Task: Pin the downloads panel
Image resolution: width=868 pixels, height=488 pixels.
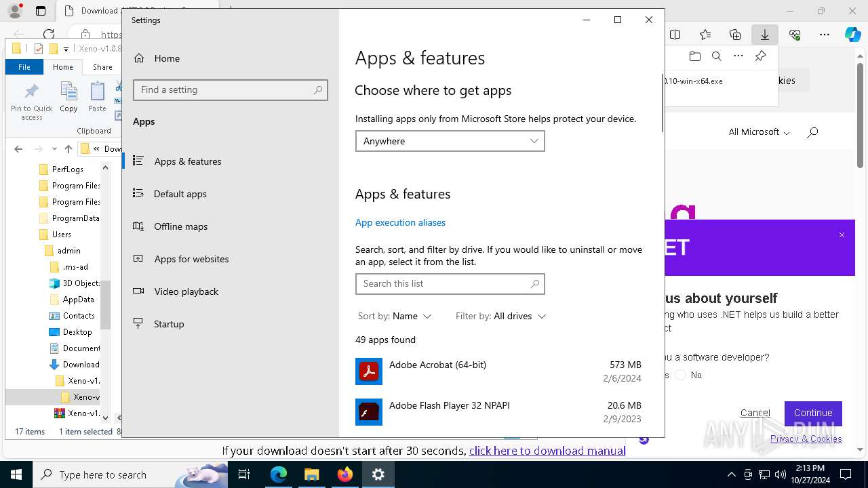Action: coord(760,56)
